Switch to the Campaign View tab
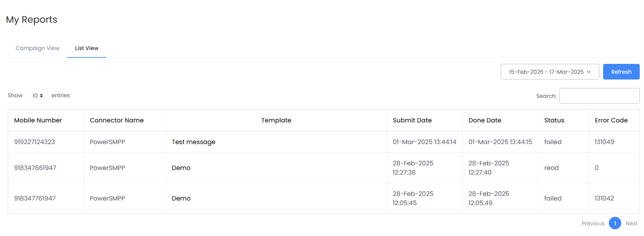 click(x=37, y=48)
